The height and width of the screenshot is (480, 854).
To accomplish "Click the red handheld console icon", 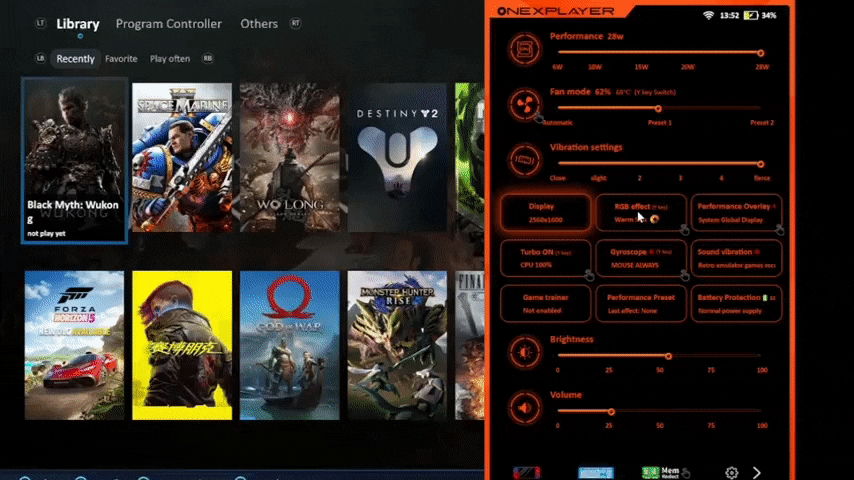I will [527, 472].
